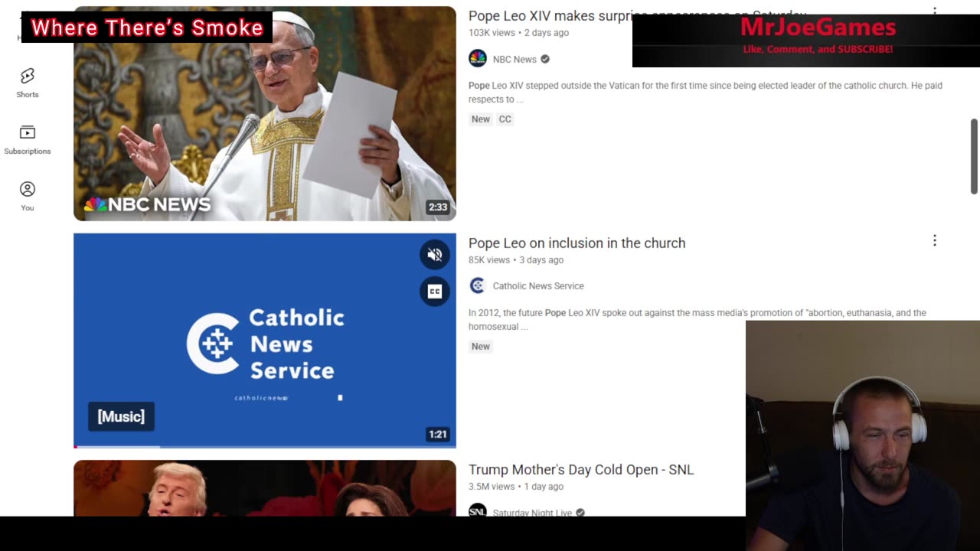Open Subscriptions in the sidebar
Viewport: 980px width, 551px height.
click(28, 140)
